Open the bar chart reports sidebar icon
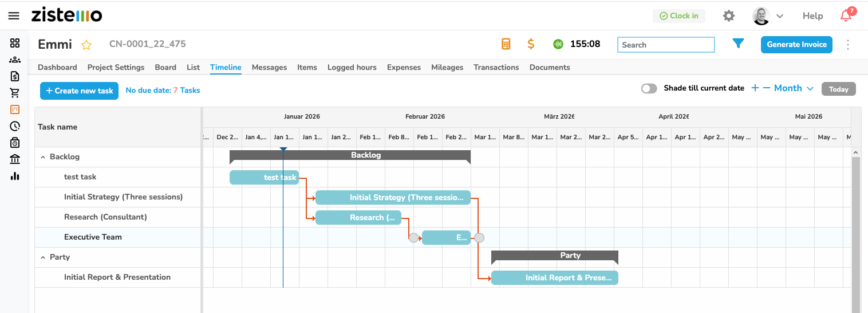This screenshot has width=868, height=313. click(15, 176)
